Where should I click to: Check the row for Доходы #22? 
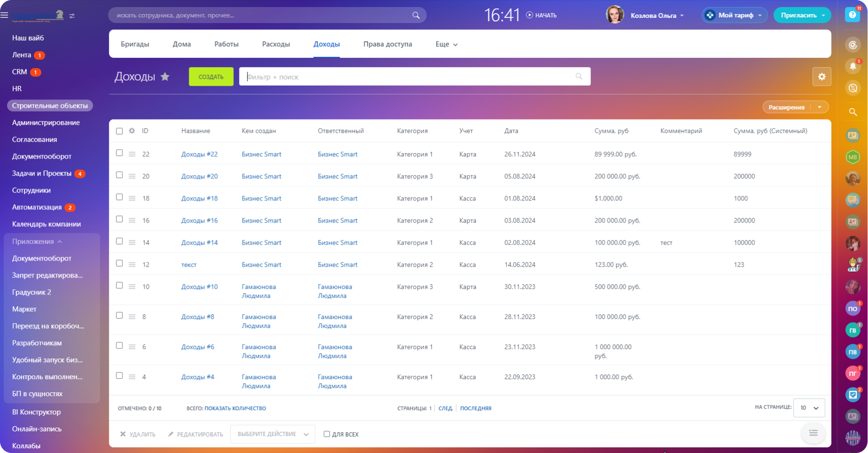pos(119,153)
